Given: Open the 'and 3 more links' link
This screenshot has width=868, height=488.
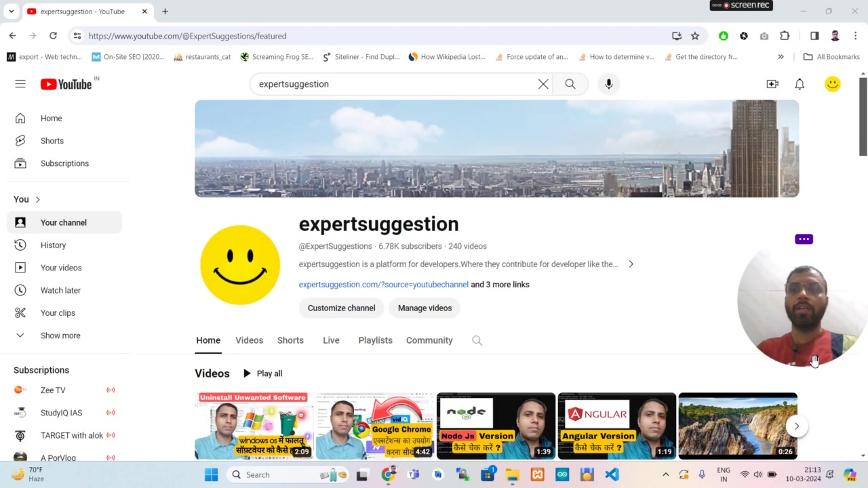Looking at the screenshot, I should point(500,285).
